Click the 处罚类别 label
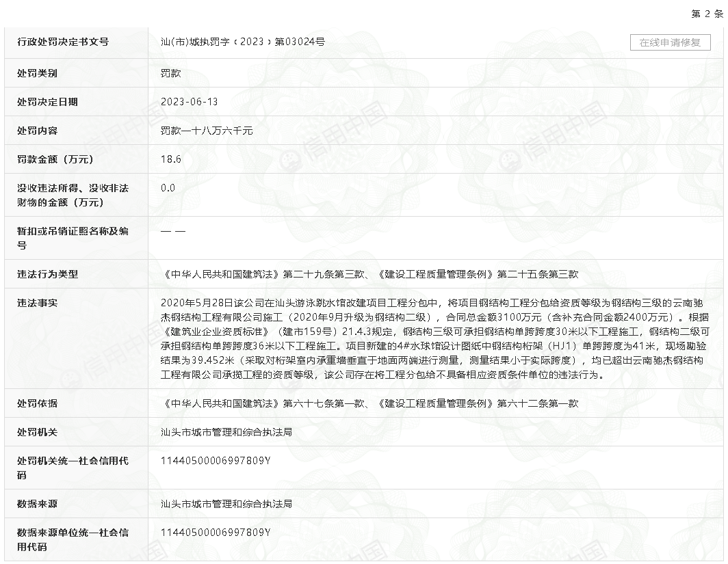The height and width of the screenshot is (564, 728). click(37, 73)
